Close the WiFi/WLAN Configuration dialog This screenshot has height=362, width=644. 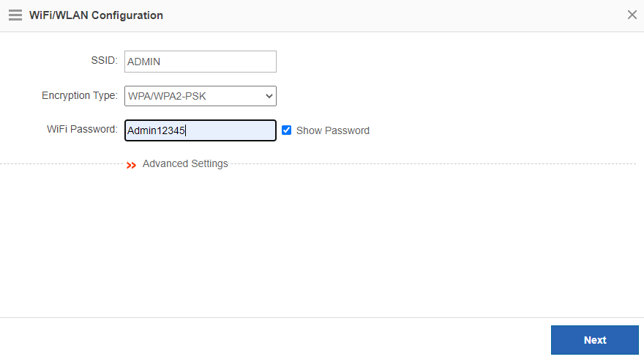tap(632, 15)
